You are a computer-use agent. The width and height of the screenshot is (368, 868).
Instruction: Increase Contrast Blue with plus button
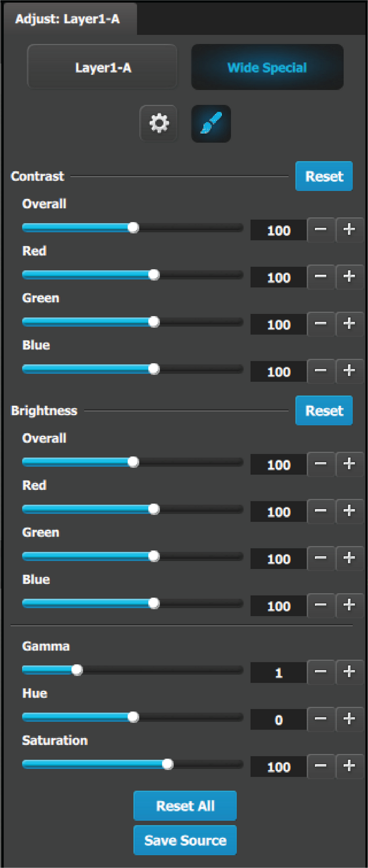pos(349,370)
